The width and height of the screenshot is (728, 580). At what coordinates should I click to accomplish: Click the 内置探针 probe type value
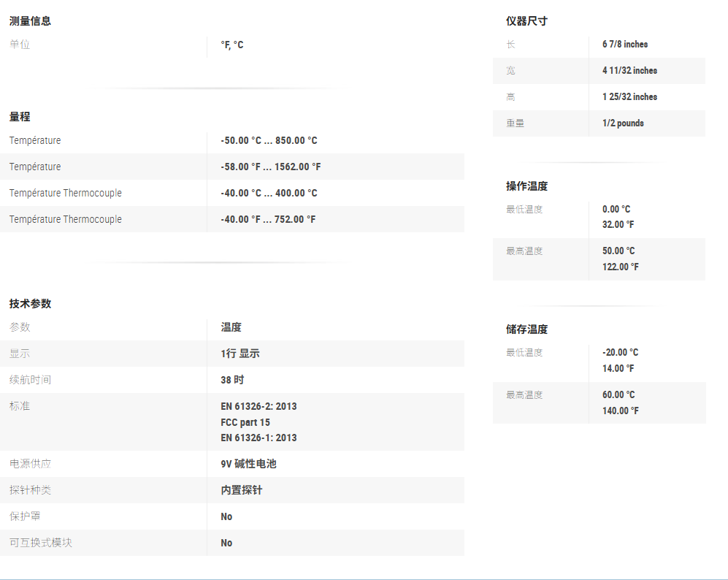241,490
